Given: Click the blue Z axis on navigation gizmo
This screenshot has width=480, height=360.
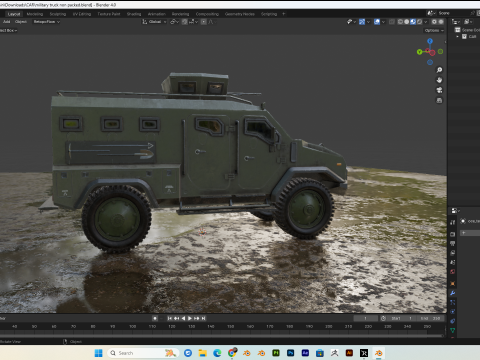Looking at the screenshot, I should click(x=430, y=41).
